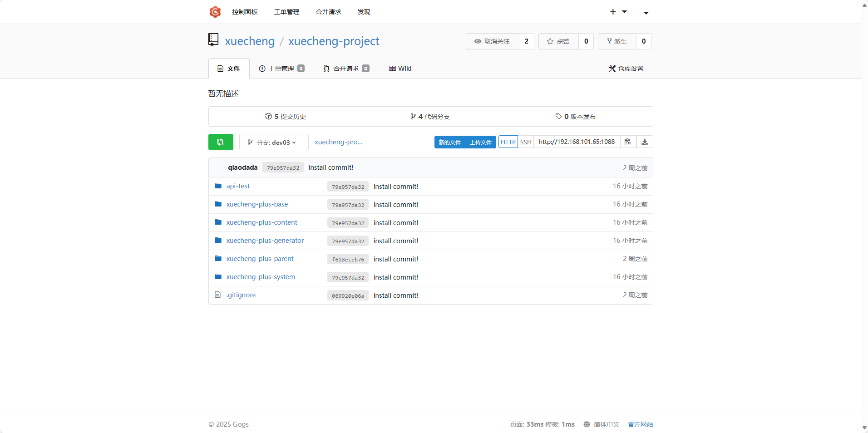The image size is (868, 433).
Task: Open .gitignore file
Action: [x=241, y=295]
